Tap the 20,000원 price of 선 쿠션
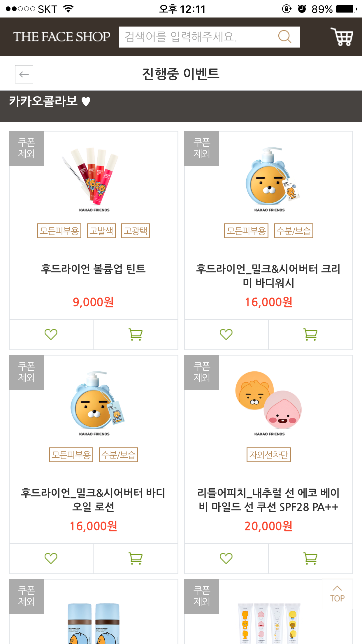This screenshot has width=362, height=644. 268,526
